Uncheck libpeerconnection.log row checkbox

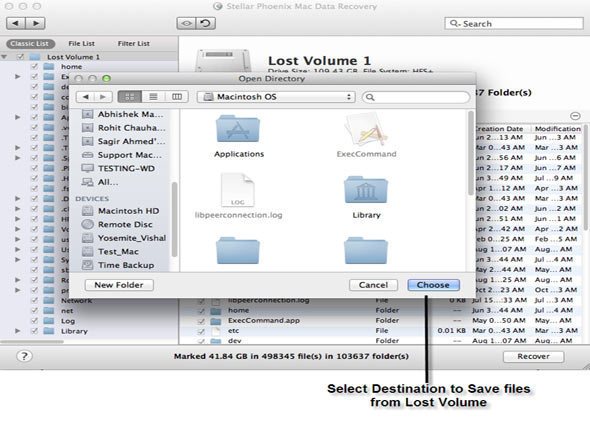(201, 301)
